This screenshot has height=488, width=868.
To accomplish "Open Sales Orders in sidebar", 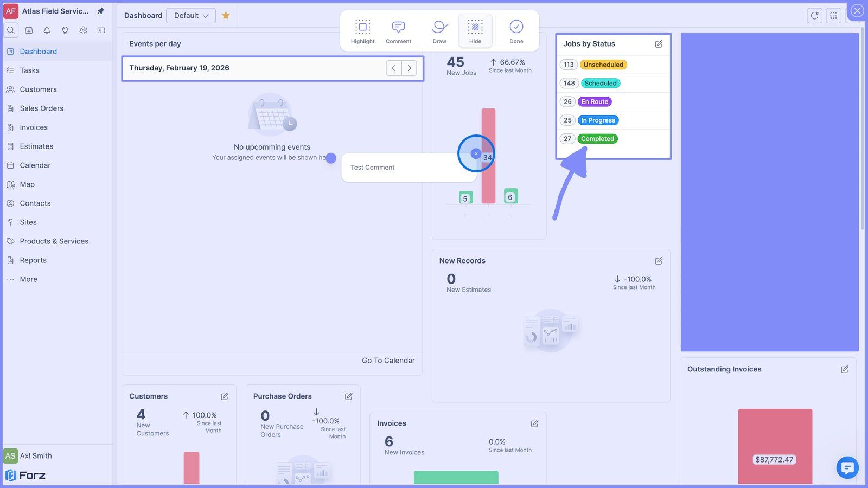I will tap(41, 108).
